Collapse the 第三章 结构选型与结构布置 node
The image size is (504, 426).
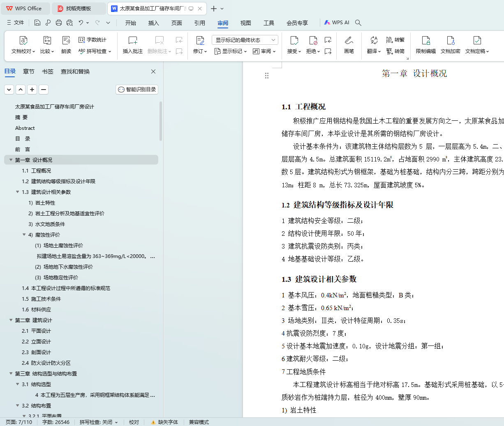tap(11, 373)
